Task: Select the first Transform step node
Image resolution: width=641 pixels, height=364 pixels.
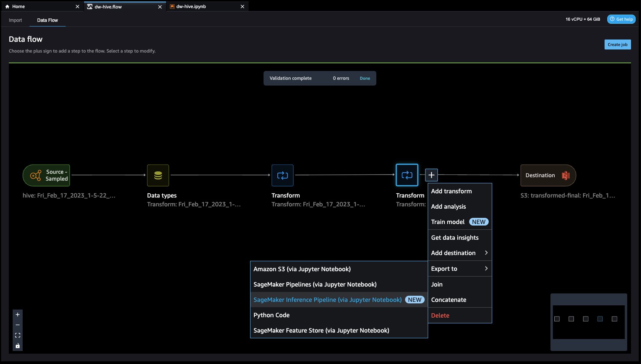Action: coord(283,175)
